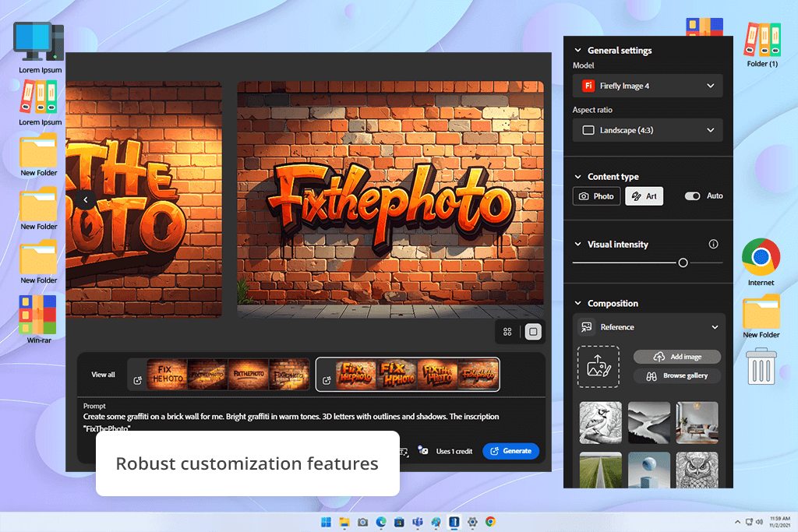Image resolution: width=798 pixels, height=532 pixels.
Task: Choose the green field road reference
Action: click(x=601, y=470)
